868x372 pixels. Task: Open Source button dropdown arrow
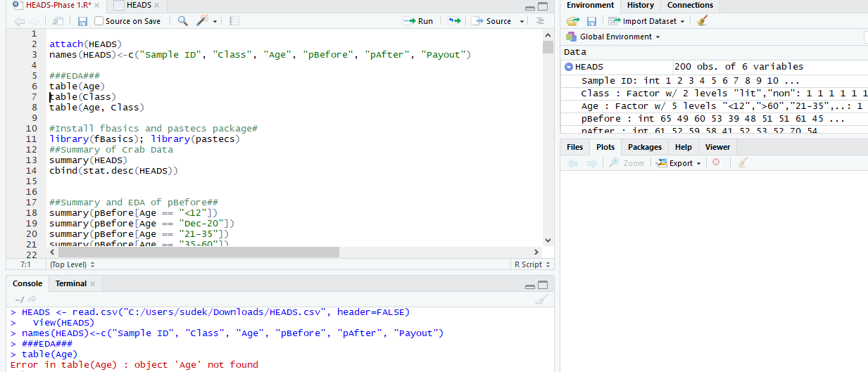click(x=522, y=21)
